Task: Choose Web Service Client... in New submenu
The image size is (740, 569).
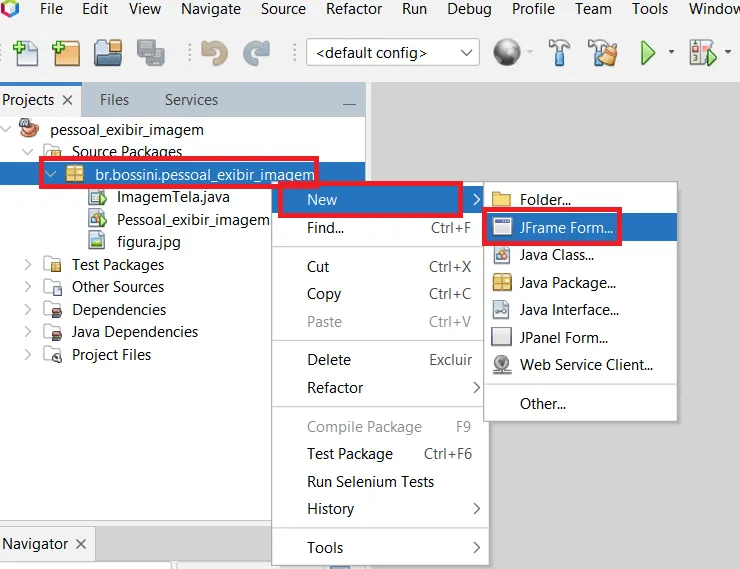Action: click(580, 365)
